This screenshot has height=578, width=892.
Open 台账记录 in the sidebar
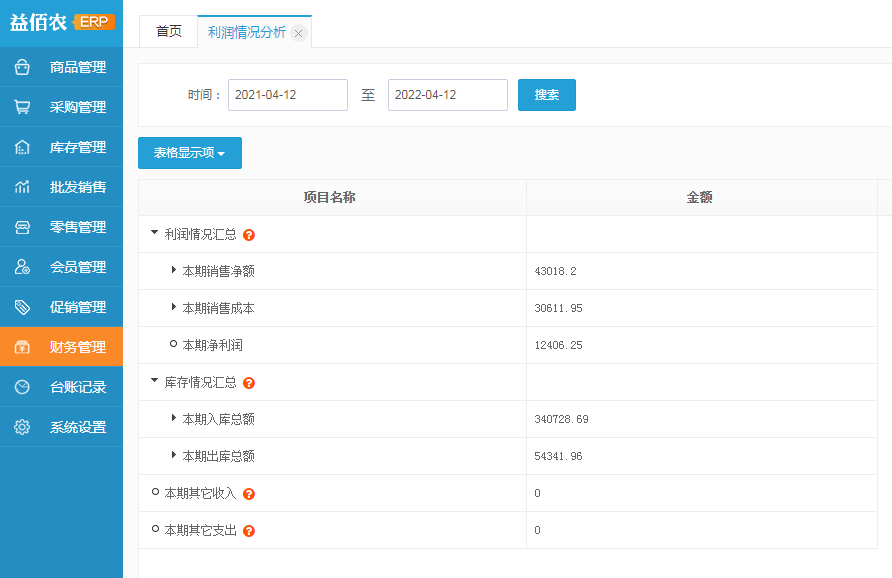77,387
